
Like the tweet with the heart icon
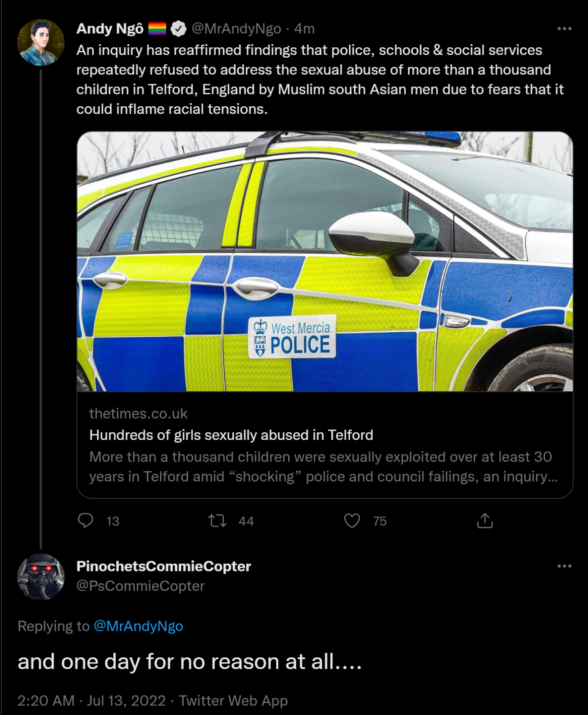point(352,520)
